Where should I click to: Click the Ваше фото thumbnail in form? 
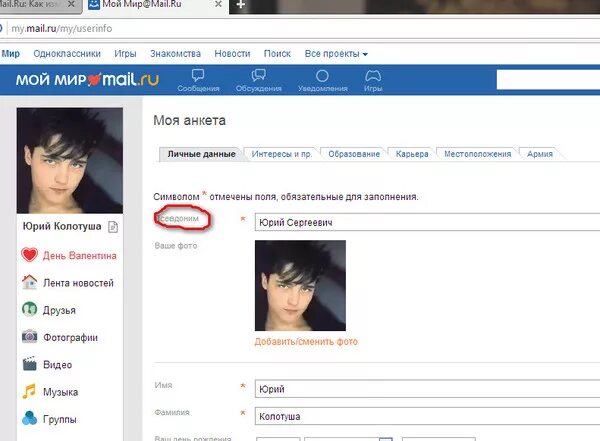click(300, 286)
